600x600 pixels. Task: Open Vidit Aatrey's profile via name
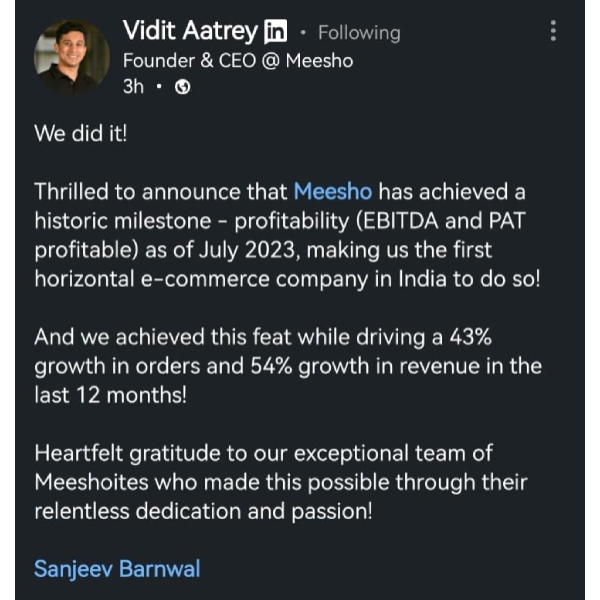190,32
